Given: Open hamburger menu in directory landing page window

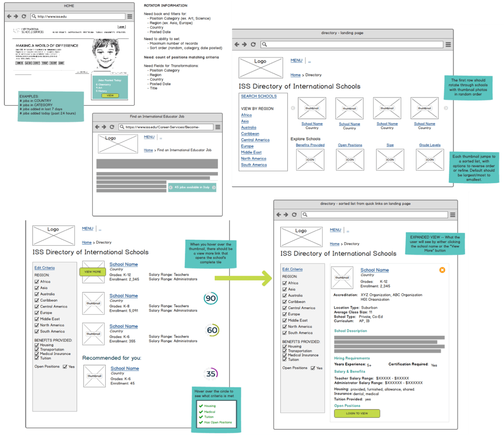Looking at the screenshot, I should coord(448,44).
